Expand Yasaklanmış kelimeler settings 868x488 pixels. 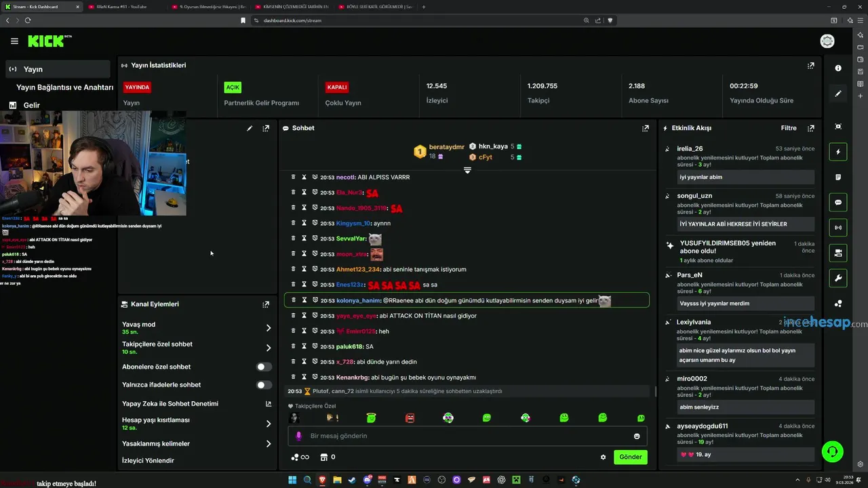(x=269, y=444)
